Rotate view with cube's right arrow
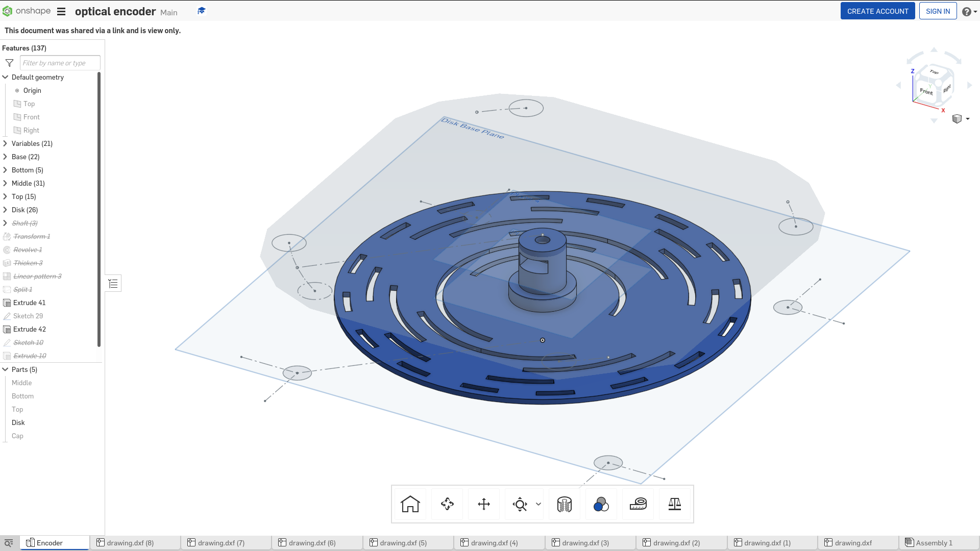Viewport: 980px width, 551px height. (x=970, y=85)
